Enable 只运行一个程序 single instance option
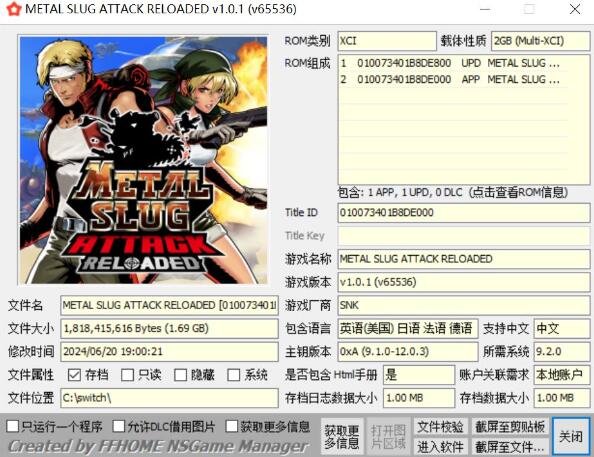 (13, 426)
